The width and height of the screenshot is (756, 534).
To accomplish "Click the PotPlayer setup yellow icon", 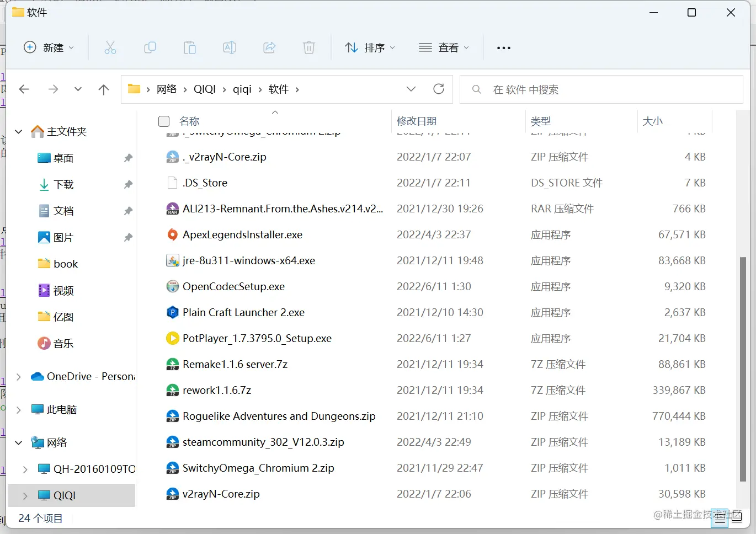I will tap(173, 338).
